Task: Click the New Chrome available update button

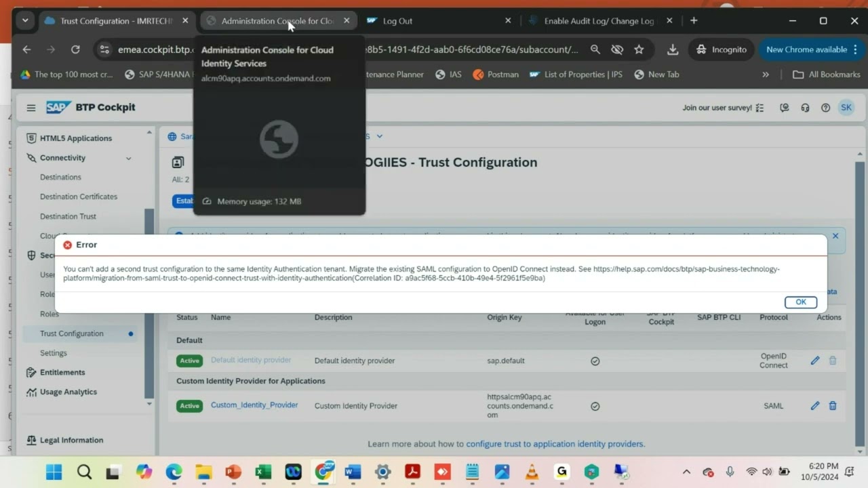Action: pos(811,49)
